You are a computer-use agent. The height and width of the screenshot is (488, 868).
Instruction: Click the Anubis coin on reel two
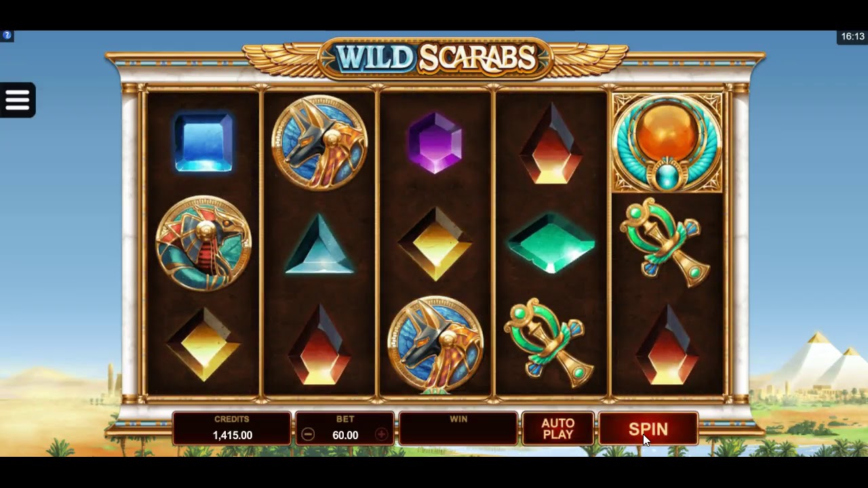click(x=319, y=143)
